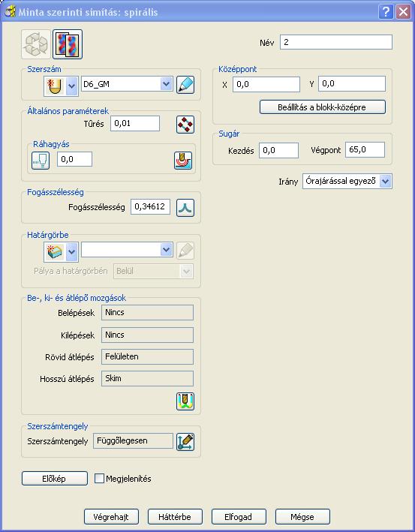Click the Háttérbe button

pos(175,517)
